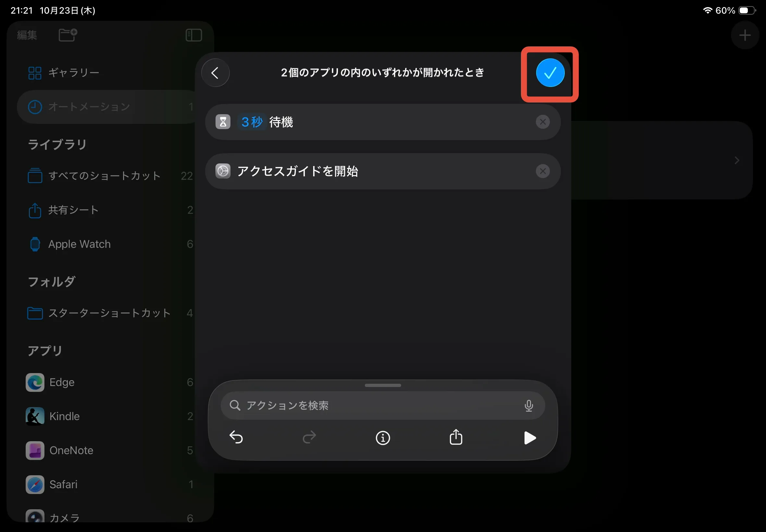Run the automation with play button
This screenshot has height=532, width=766.
coord(529,438)
